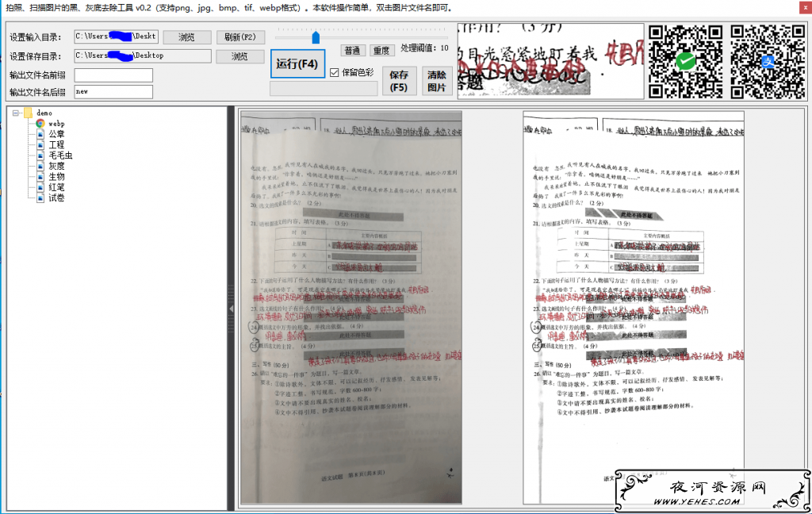Viewport: 812px width, 514px height.
Task: Click the image file icon beside 工程
Action: click(x=40, y=144)
